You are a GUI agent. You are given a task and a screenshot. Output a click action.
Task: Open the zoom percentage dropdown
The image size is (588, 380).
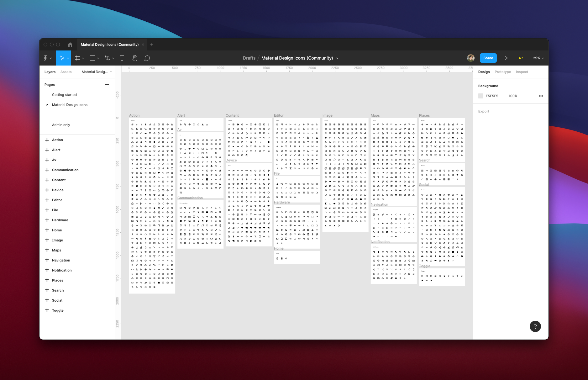[538, 58]
